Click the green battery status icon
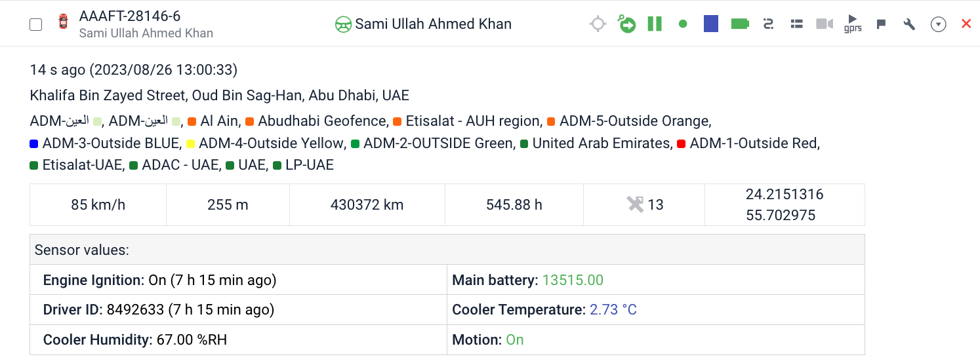 740,24
